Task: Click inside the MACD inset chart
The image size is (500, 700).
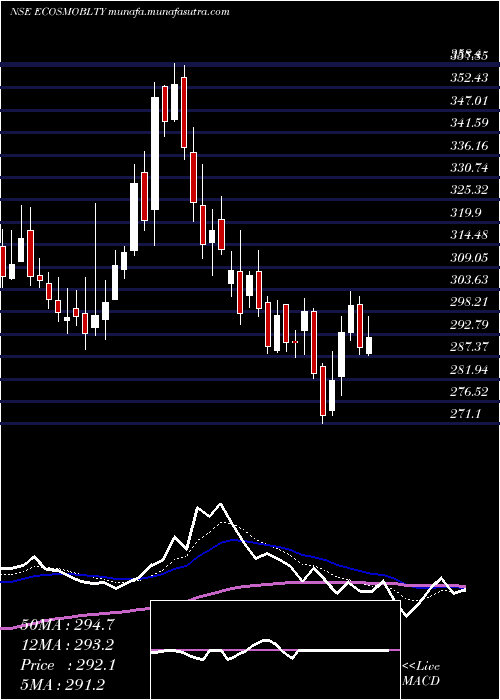Action: pos(275,650)
